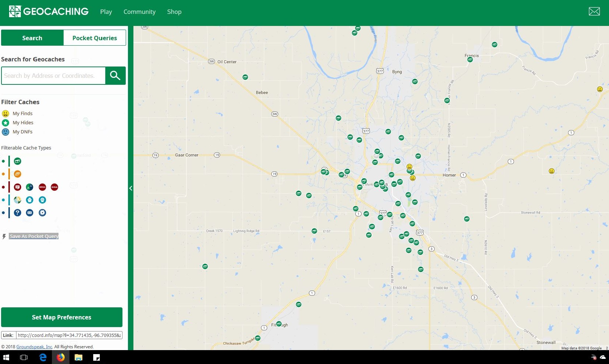Image resolution: width=609 pixels, height=364 pixels.
Task: Filter by Multi-Cache type icon
Action: click(x=18, y=174)
